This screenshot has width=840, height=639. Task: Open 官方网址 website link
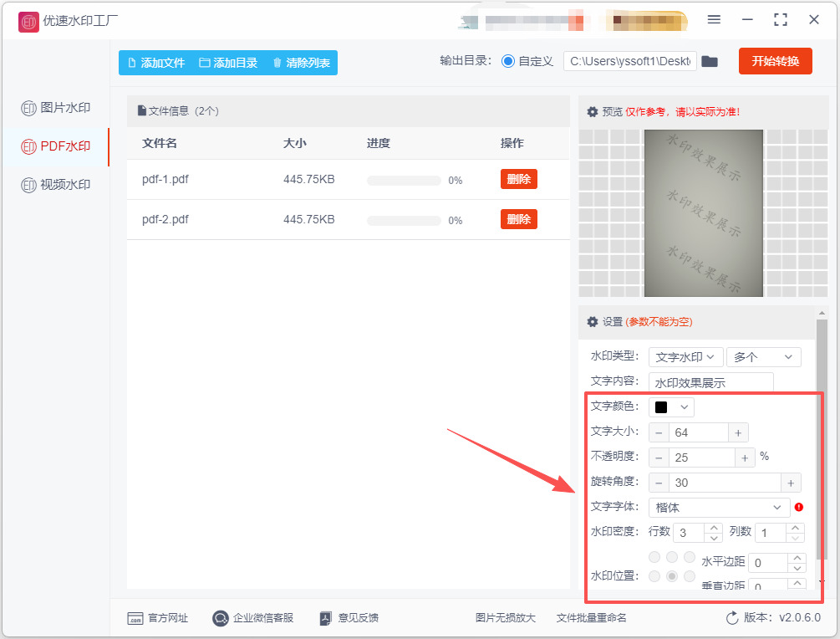[x=158, y=618]
